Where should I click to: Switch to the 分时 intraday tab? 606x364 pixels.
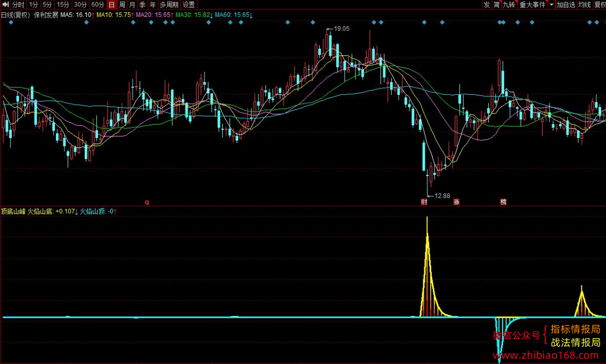pos(18,5)
